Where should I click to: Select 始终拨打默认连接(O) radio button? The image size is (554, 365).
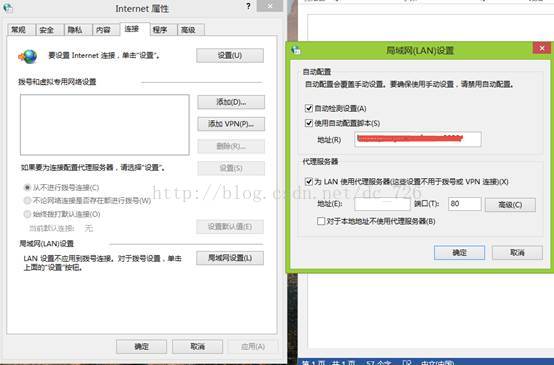[27, 214]
